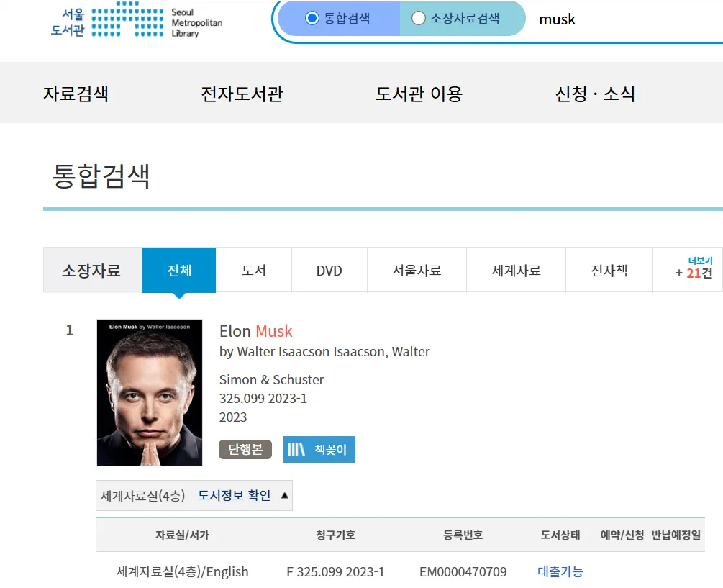
Task: Click the 반납예정일 column header
Action: pyautogui.click(x=676, y=535)
